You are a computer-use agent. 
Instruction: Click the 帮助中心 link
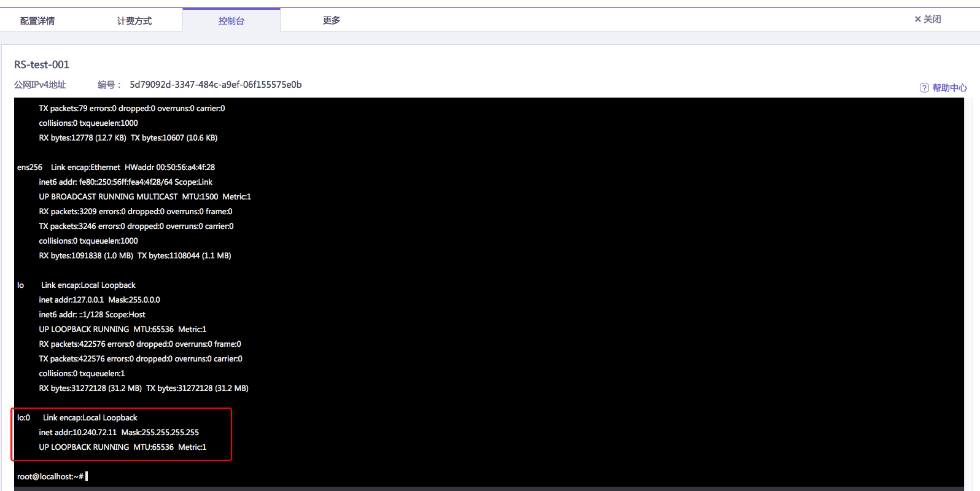tap(950, 88)
